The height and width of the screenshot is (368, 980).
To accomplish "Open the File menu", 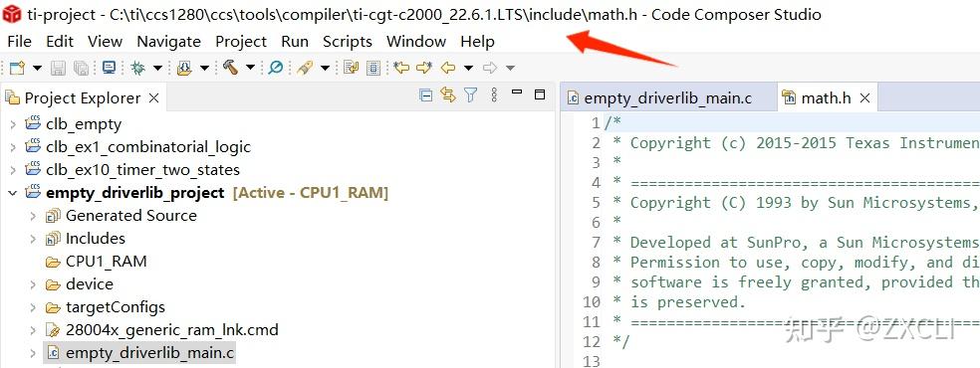I will (19, 41).
